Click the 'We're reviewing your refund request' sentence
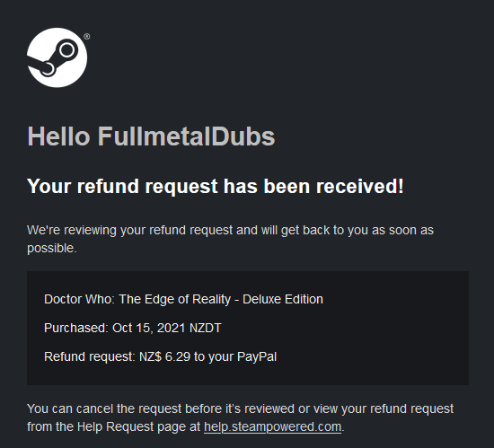Screen dimensions: 494x448 (x=230, y=239)
